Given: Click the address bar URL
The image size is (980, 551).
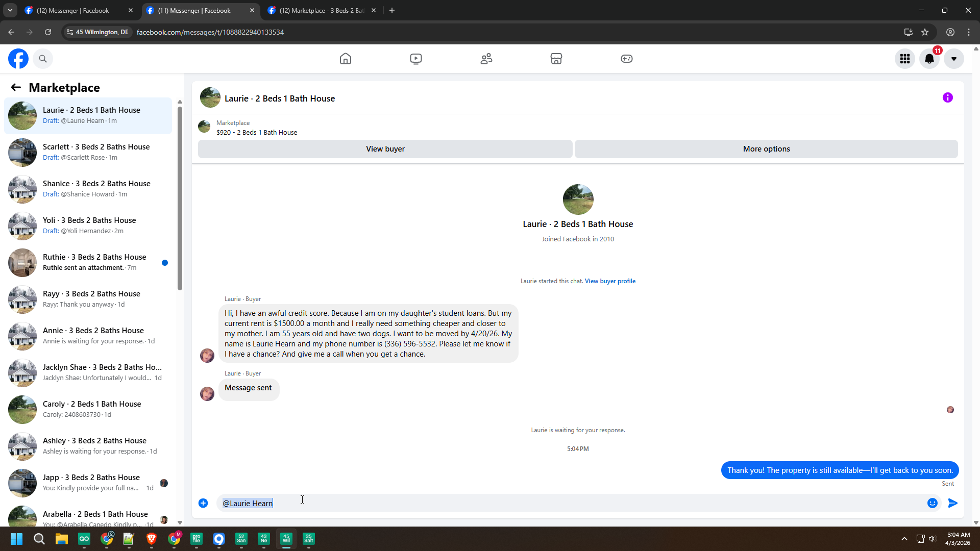Looking at the screenshot, I should (210, 32).
